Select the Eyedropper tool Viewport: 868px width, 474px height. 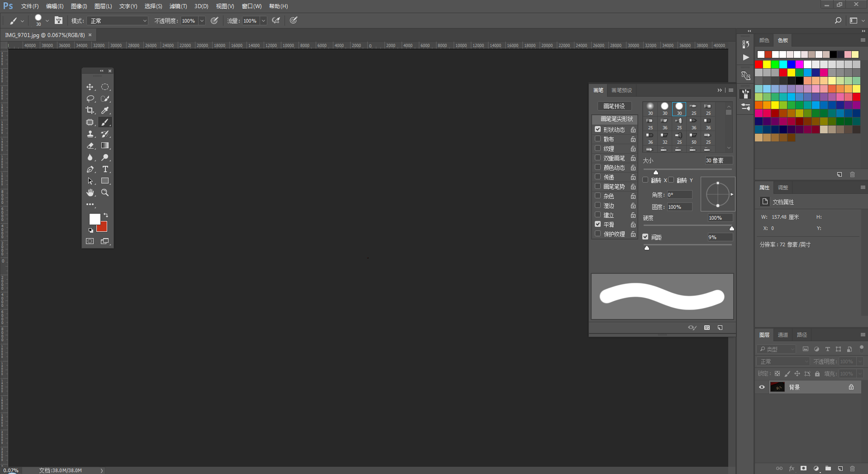[105, 110]
